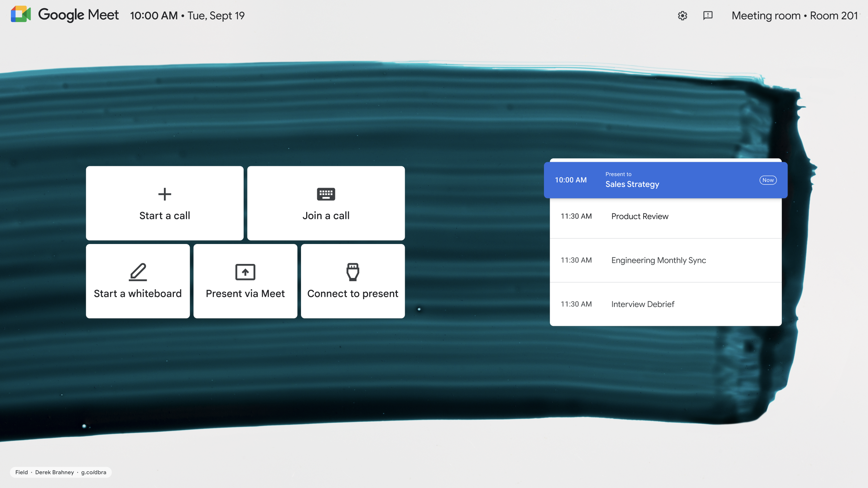Viewport: 868px width, 488px height.
Task: Click the Google Meet logo
Action: (21, 14)
